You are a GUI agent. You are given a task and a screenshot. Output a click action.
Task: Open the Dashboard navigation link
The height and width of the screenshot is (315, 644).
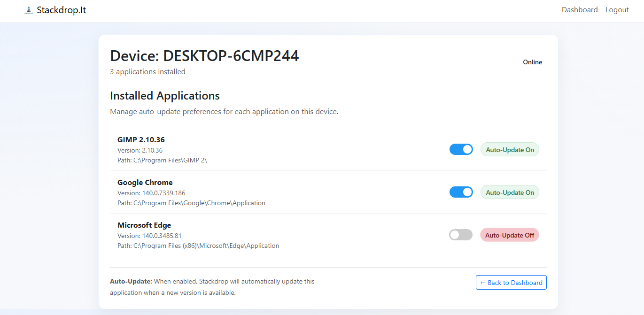580,9
